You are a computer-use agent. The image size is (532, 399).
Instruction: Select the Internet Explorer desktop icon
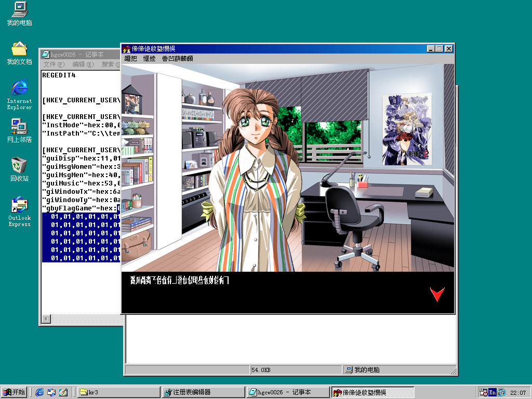click(x=19, y=95)
